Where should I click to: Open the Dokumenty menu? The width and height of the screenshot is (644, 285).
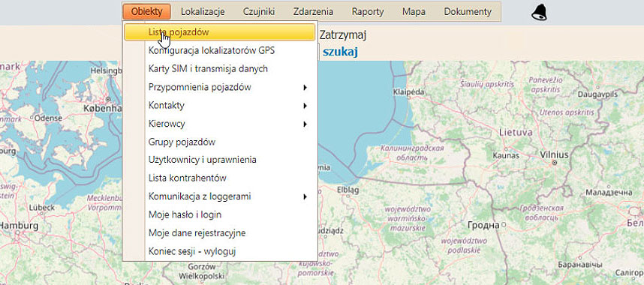point(468,11)
